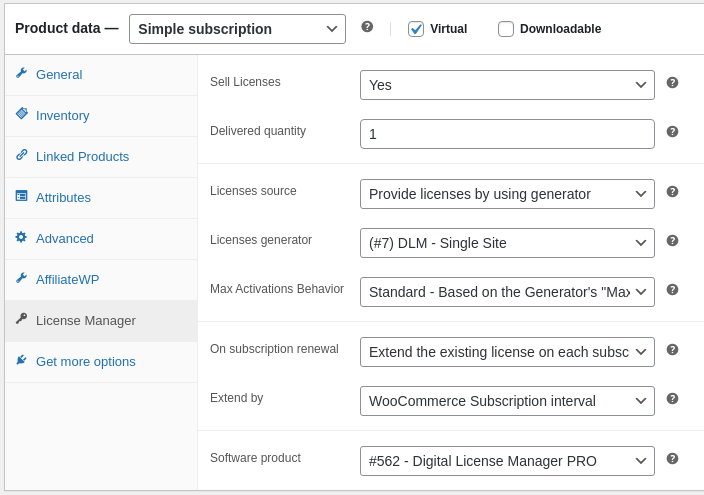Open the Software product dropdown
The width and height of the screenshot is (704, 495).
[x=507, y=461]
